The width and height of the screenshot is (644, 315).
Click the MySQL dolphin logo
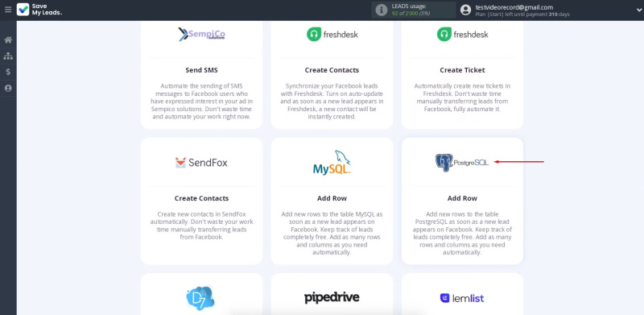pos(332,163)
